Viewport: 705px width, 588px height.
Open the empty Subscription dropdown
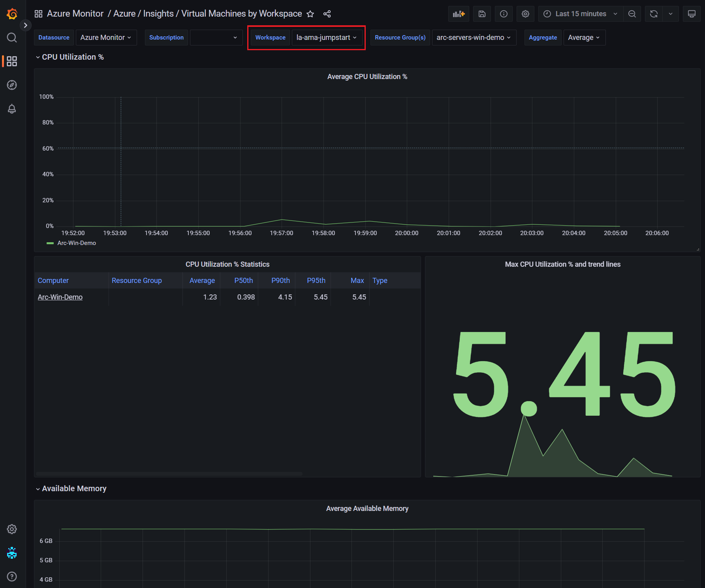[216, 38]
